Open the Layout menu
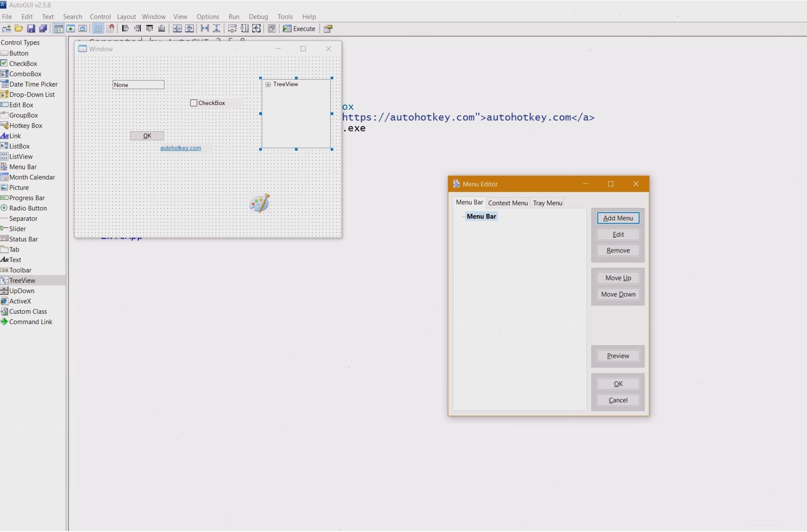 (126, 17)
